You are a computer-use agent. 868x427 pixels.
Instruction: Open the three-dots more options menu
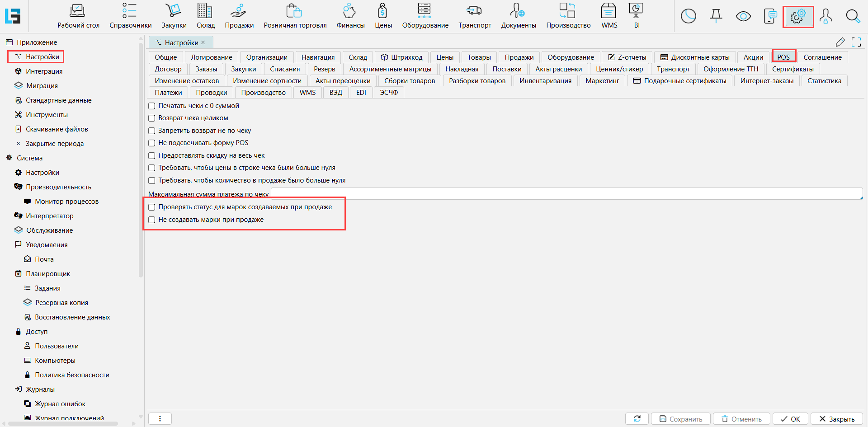click(160, 419)
